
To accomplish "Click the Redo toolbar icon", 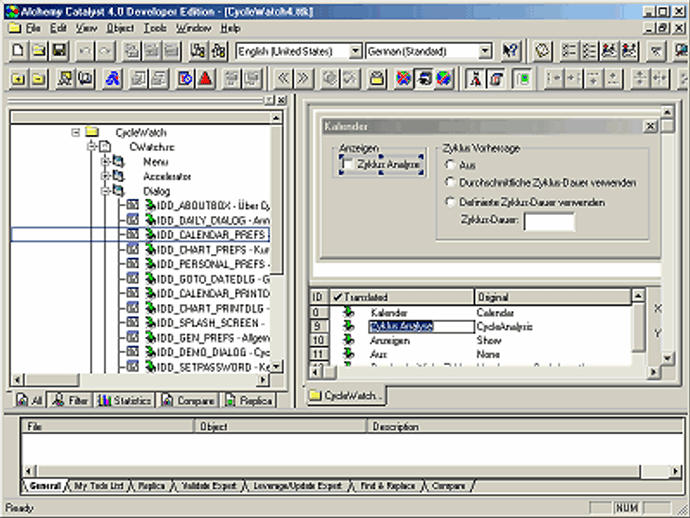I will click(106, 51).
